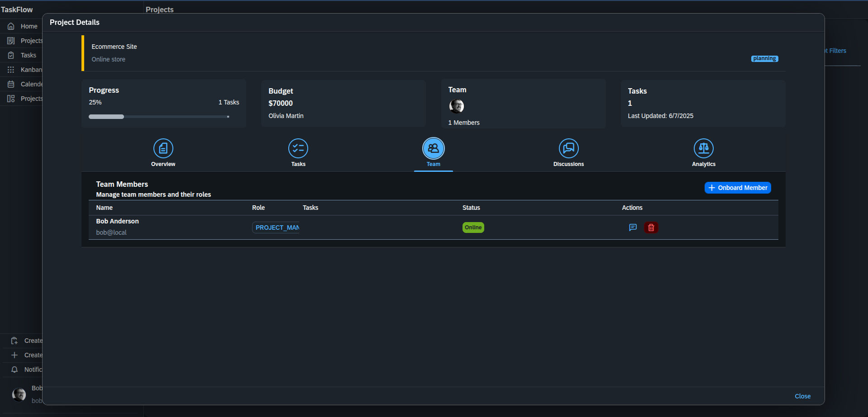Click the $70000 budget value
The width and height of the screenshot is (868, 417).
(x=281, y=103)
